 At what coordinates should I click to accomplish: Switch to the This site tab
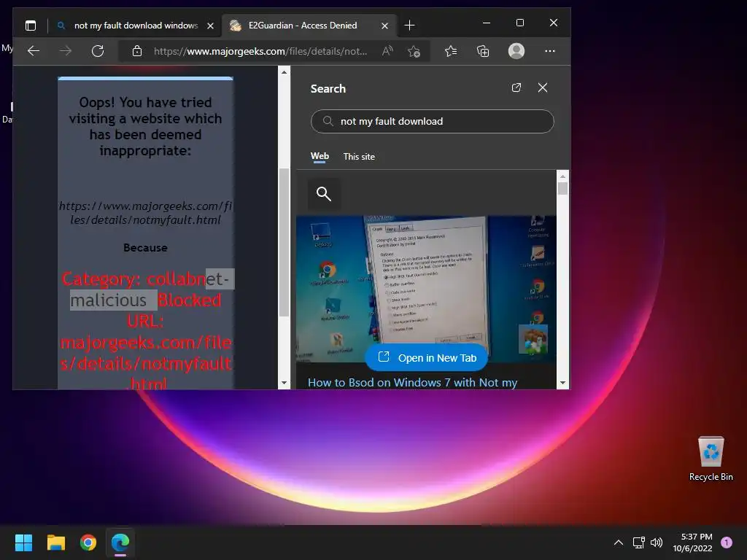tap(359, 157)
